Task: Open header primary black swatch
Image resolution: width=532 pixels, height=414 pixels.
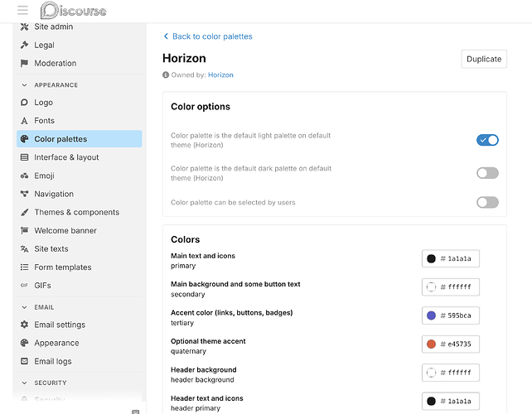Action: 431,401
